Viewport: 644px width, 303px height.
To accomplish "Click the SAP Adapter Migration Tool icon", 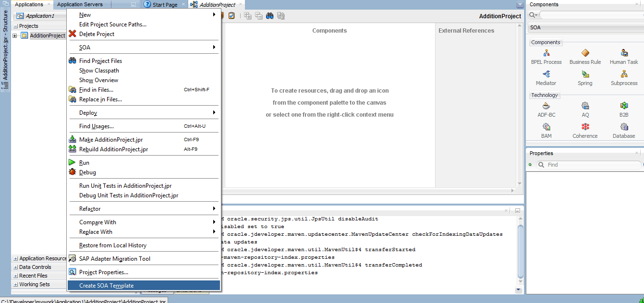I will point(73,258).
